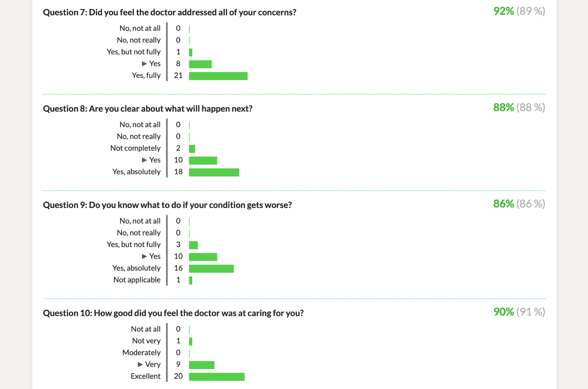The image size is (588, 389).
Task: Click the Question 10 heading about doctor caring
Action: 173,313
